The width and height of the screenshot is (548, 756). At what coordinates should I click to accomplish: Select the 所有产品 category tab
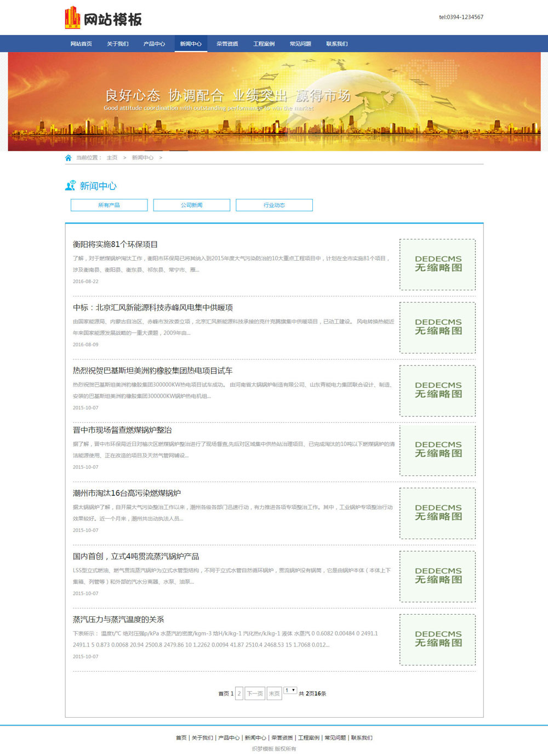pos(109,205)
